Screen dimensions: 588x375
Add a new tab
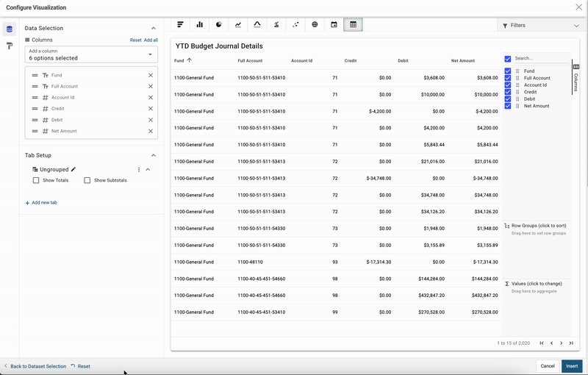pos(41,203)
